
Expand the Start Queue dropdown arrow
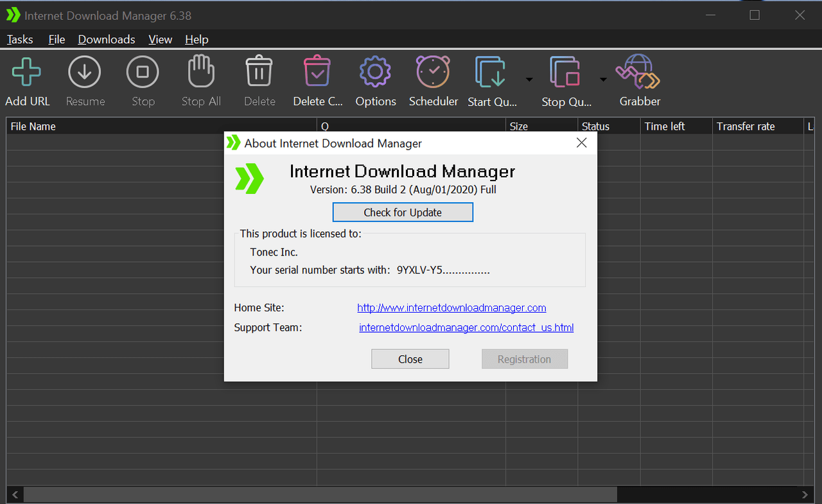tap(529, 80)
